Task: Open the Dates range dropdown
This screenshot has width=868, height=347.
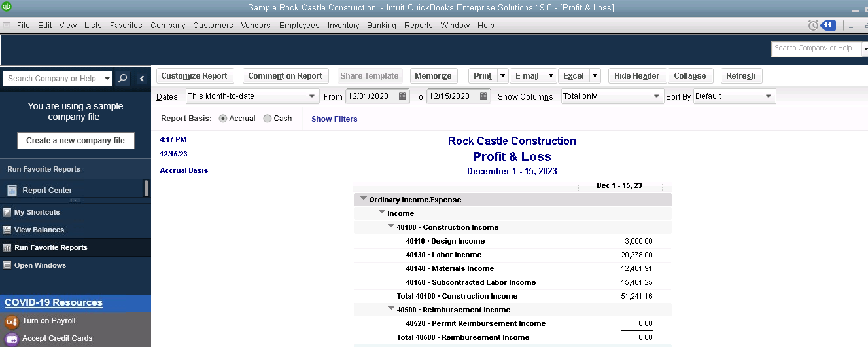Action: (x=312, y=96)
